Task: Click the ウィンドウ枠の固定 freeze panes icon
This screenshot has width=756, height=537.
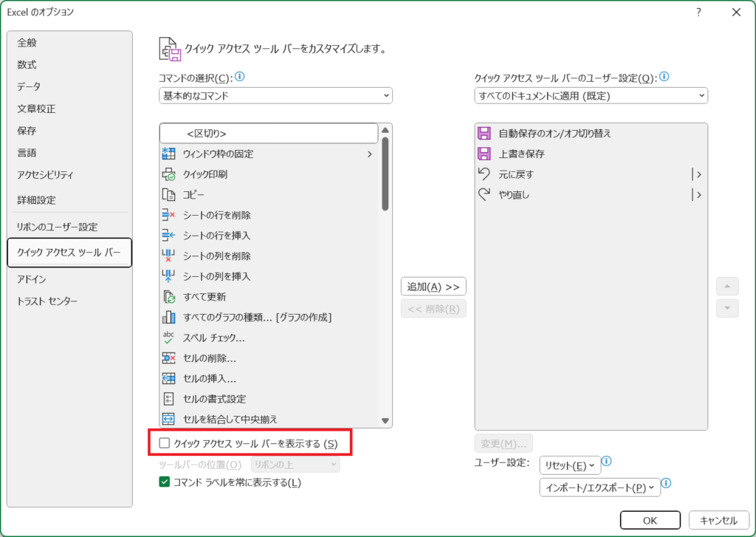Action: pos(168,154)
